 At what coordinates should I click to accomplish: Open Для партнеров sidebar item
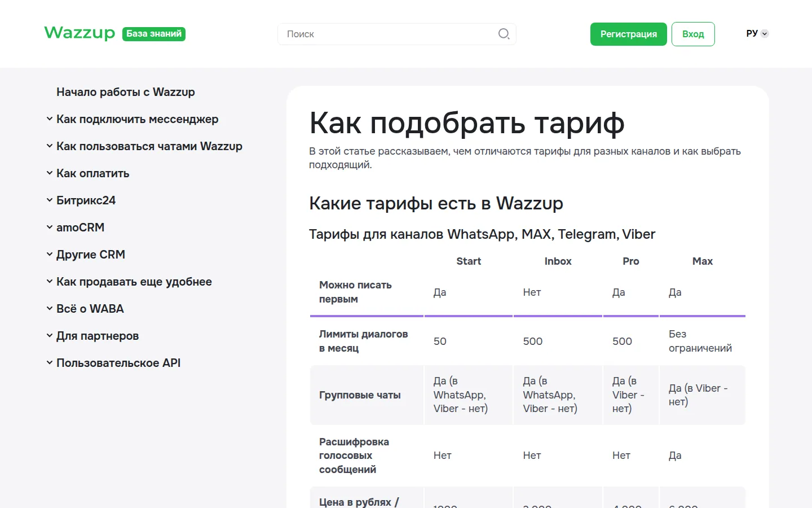coord(98,336)
